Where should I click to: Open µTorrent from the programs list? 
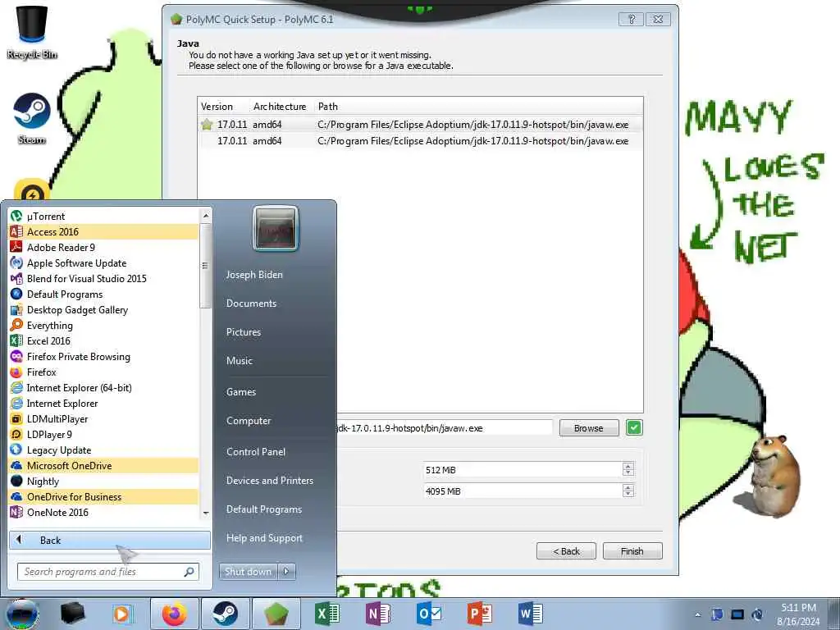pyautogui.click(x=103, y=216)
